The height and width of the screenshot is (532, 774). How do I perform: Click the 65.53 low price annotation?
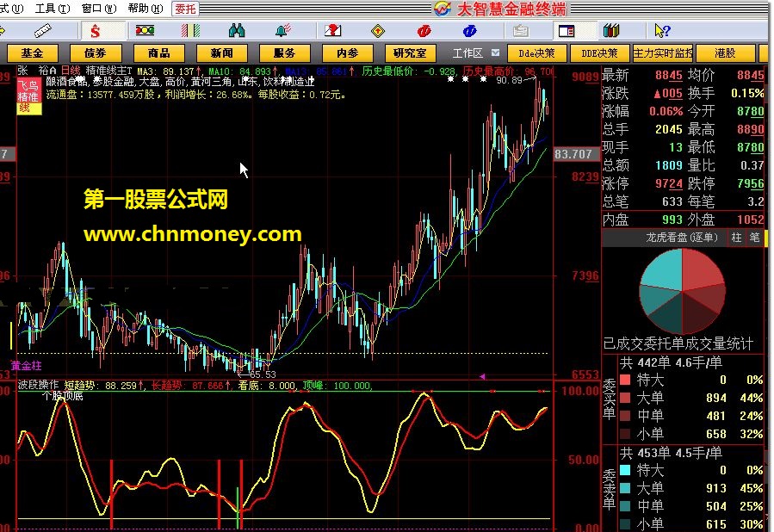pyautogui.click(x=263, y=374)
